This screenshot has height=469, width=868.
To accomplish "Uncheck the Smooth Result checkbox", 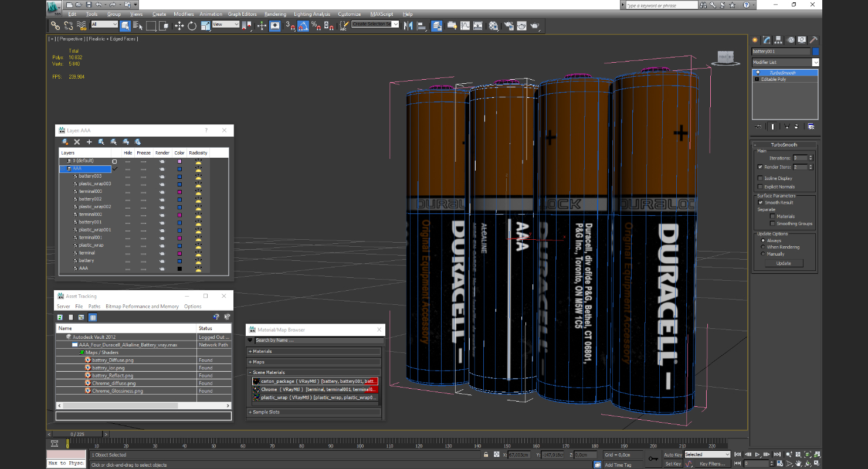I will (x=761, y=202).
